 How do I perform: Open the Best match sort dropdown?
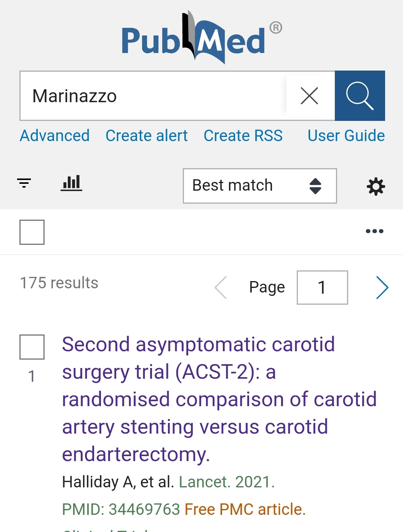click(x=259, y=186)
